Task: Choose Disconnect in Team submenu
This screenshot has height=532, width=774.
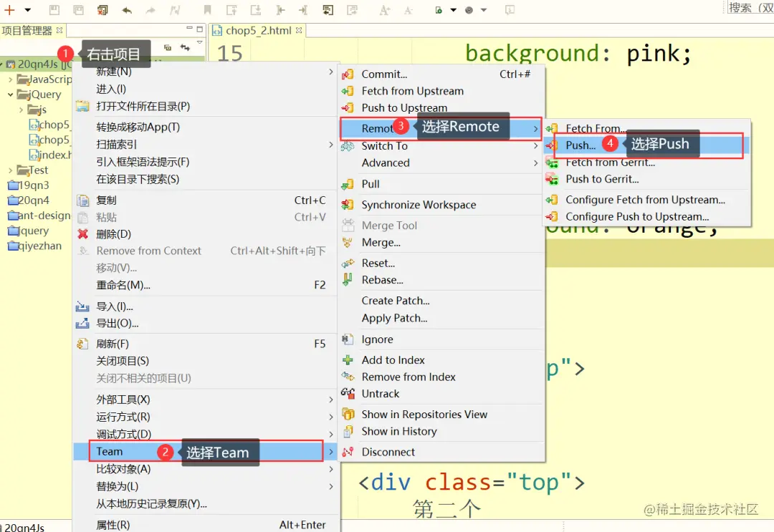Action: point(441,452)
